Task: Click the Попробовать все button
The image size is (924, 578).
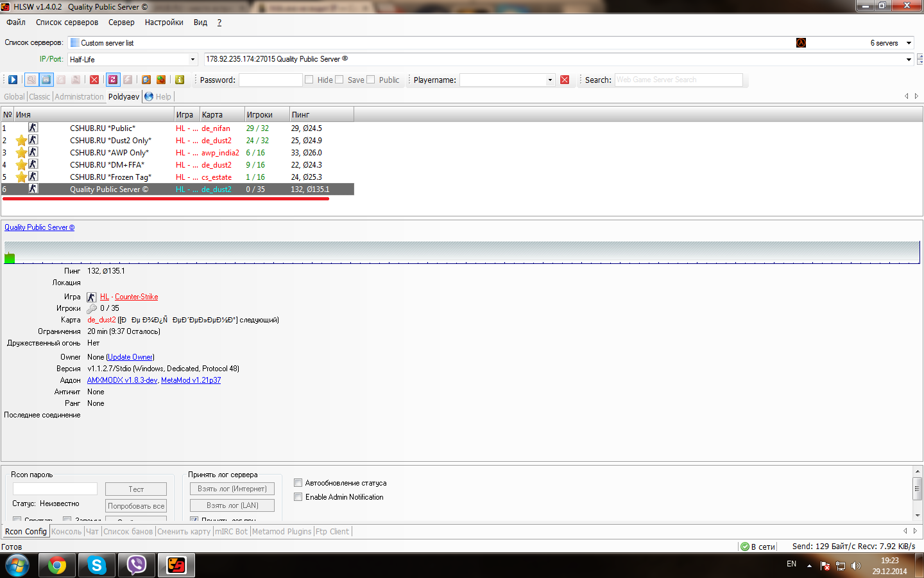Action: [x=136, y=506]
